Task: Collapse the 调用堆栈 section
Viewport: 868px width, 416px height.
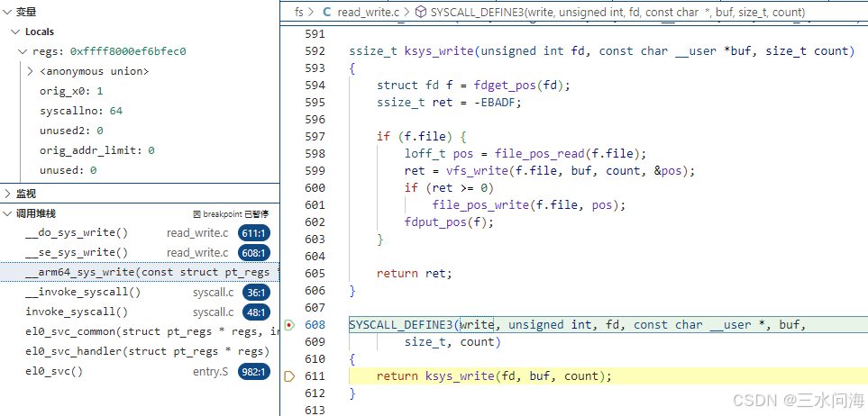Action: click(6, 213)
